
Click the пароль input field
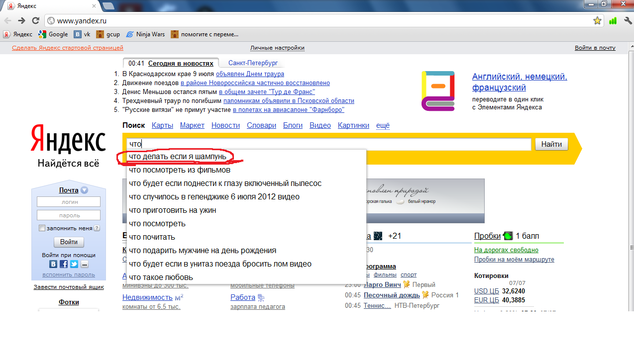(69, 215)
